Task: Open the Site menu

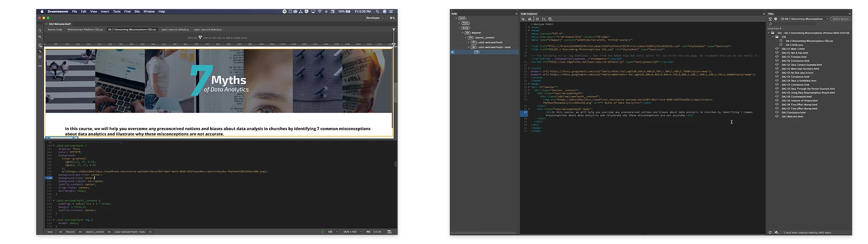Action: (137, 11)
